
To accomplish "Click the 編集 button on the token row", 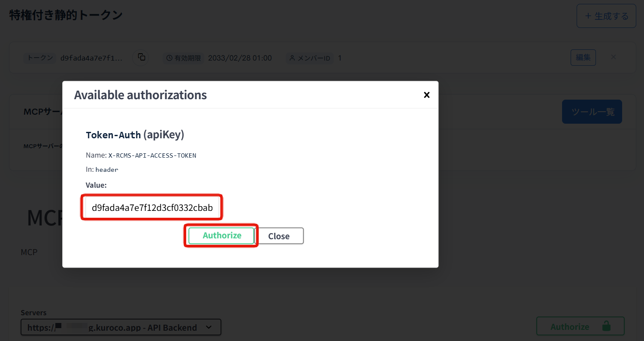I will coord(583,57).
